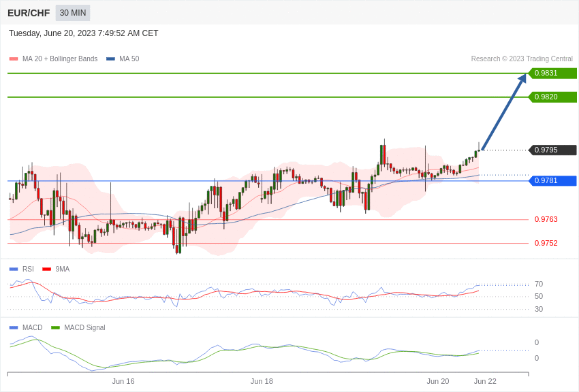579x392 pixels.
Task: Click the Jun 20 date axis label
Action: [438, 381]
